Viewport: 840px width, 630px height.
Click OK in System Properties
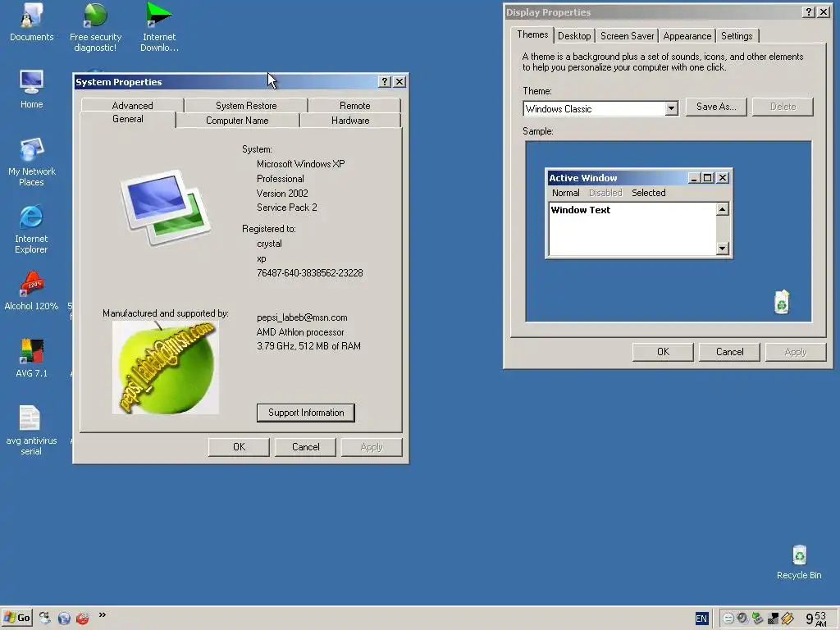(x=239, y=447)
